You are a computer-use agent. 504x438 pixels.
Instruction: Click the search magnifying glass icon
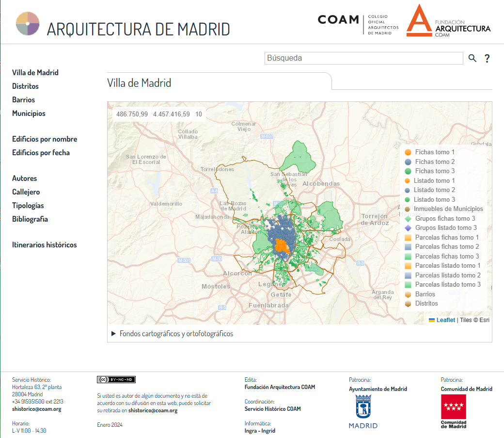tap(472, 59)
